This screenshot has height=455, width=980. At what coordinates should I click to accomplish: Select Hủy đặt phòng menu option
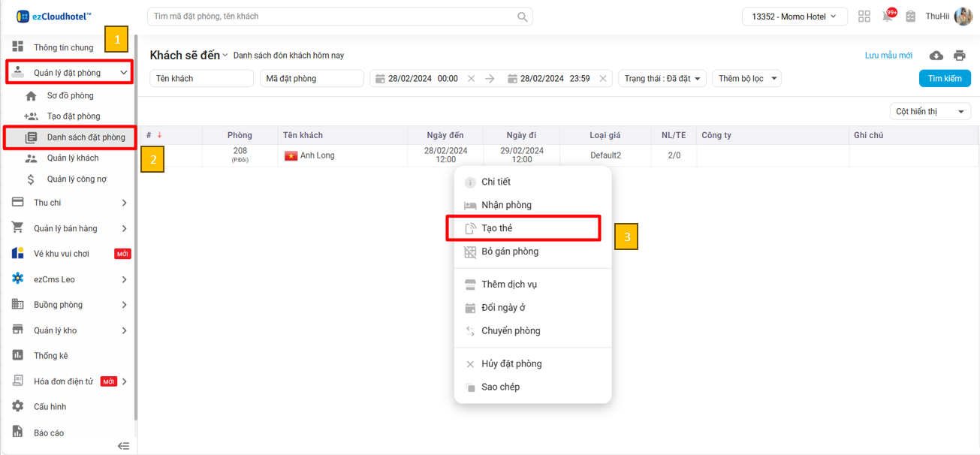511,364
